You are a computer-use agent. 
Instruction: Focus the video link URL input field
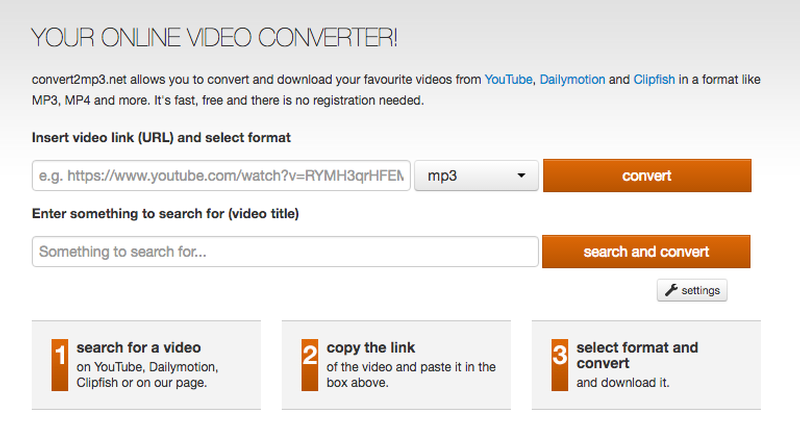pos(221,176)
